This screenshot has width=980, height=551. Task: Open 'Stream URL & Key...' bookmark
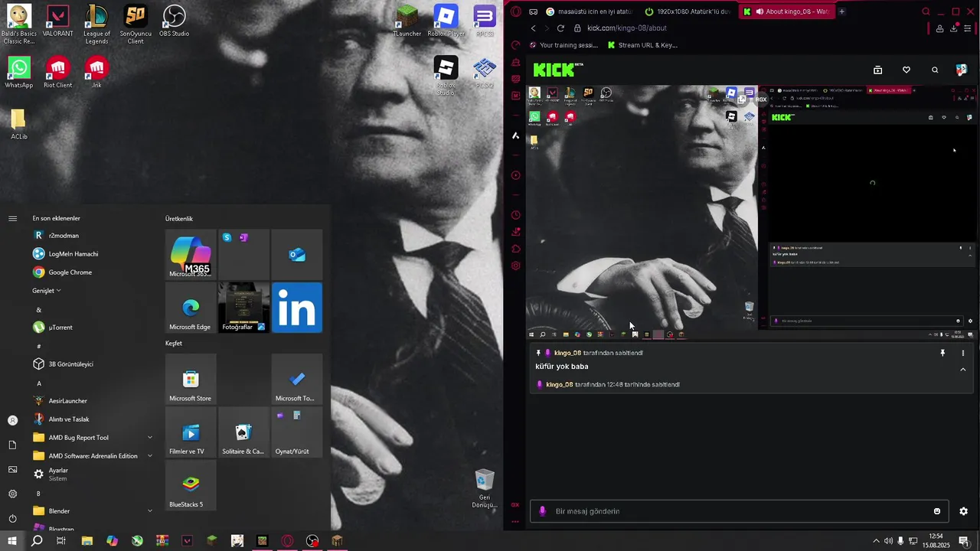point(642,45)
